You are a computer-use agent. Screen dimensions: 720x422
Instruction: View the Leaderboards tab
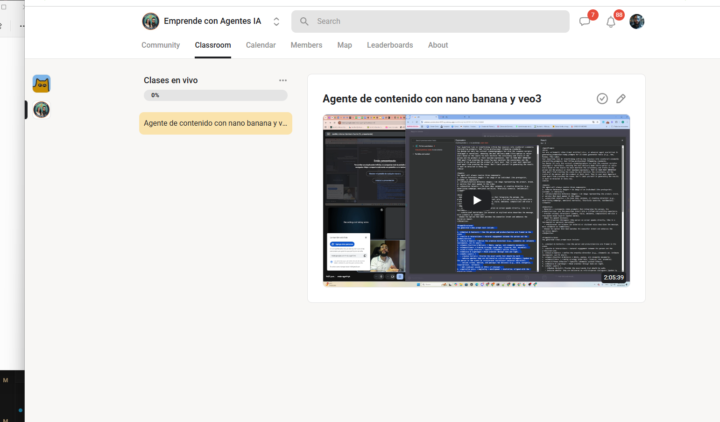[390, 45]
